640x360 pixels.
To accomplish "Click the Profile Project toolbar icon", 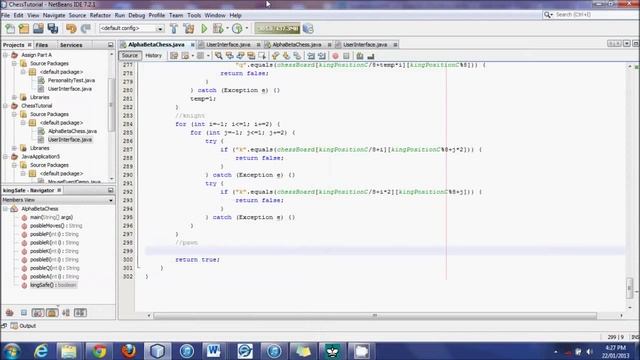I will point(237,29).
